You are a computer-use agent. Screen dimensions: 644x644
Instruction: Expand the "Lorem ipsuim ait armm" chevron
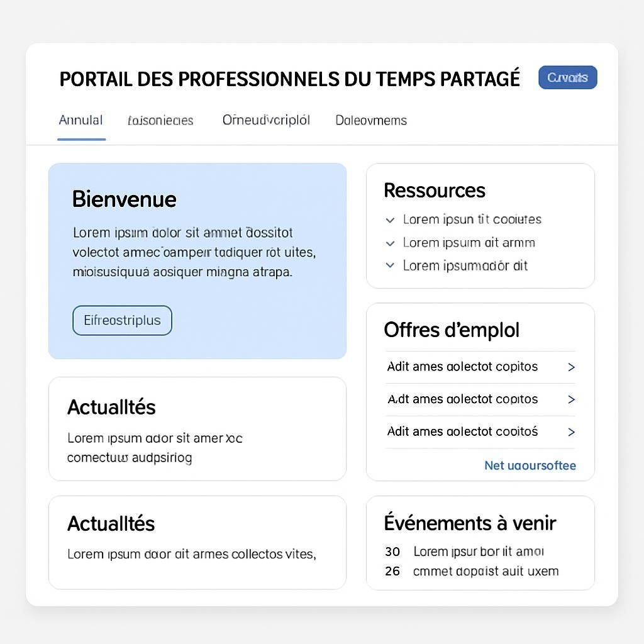click(391, 243)
